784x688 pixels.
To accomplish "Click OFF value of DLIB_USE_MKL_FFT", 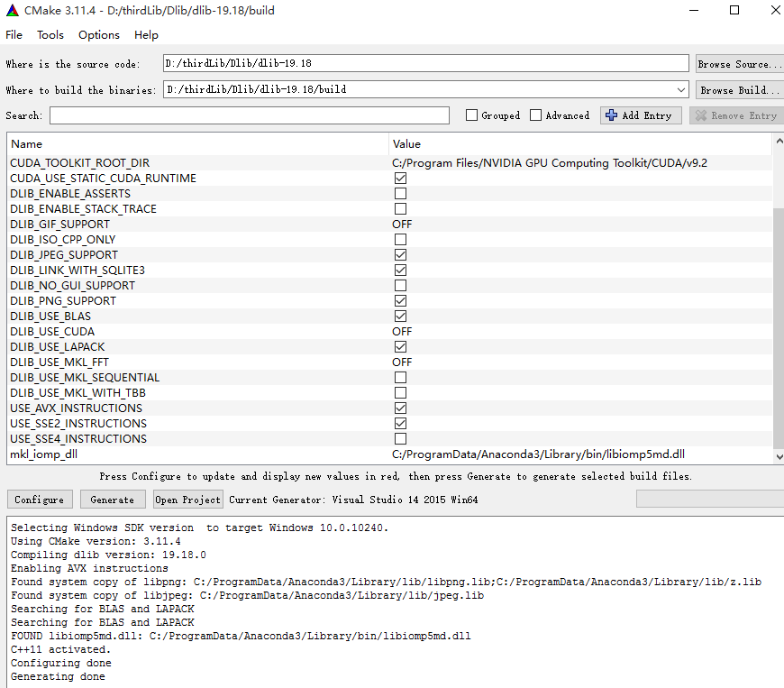I will pos(402,362).
